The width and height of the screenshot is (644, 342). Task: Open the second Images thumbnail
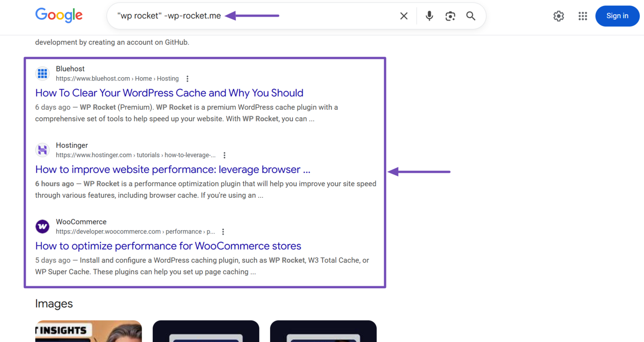pyautogui.click(x=206, y=331)
